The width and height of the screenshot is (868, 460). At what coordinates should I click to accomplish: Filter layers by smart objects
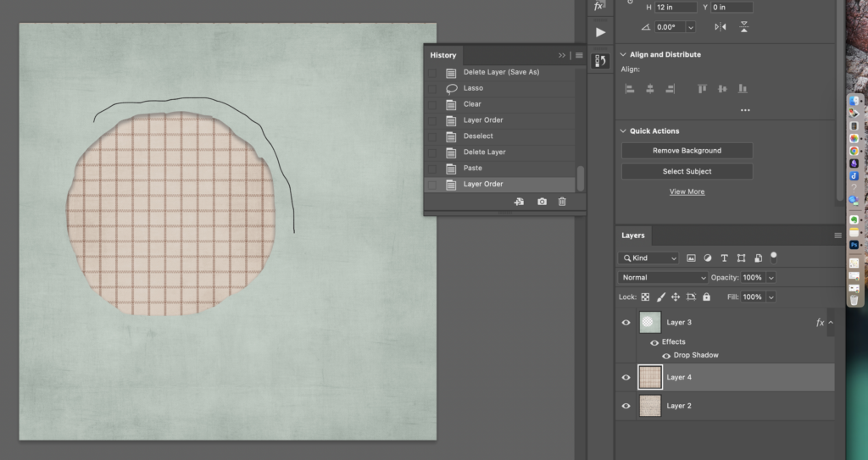tap(759, 258)
